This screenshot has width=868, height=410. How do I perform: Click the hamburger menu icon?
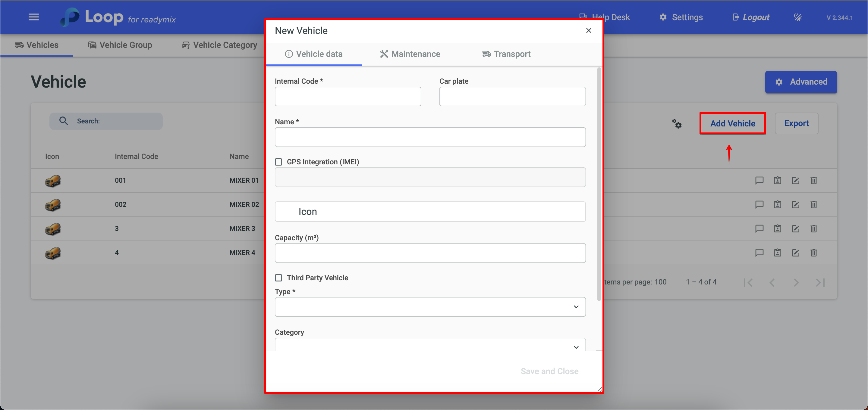click(34, 17)
